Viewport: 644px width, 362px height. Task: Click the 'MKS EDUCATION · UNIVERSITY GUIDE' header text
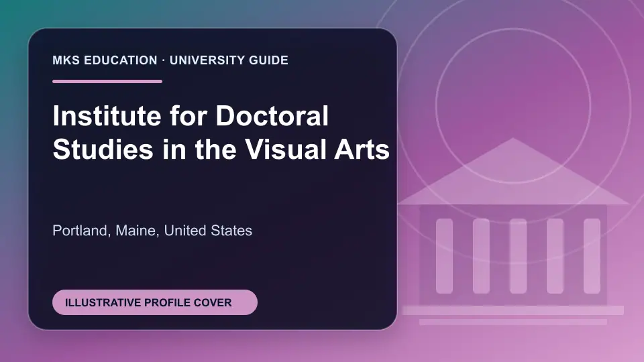[170, 60]
